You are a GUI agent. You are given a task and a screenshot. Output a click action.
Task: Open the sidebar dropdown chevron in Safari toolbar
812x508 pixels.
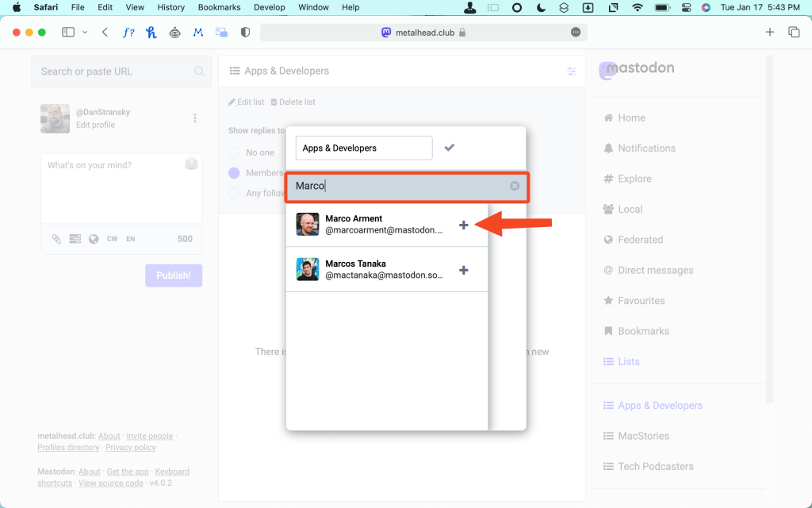(85, 32)
